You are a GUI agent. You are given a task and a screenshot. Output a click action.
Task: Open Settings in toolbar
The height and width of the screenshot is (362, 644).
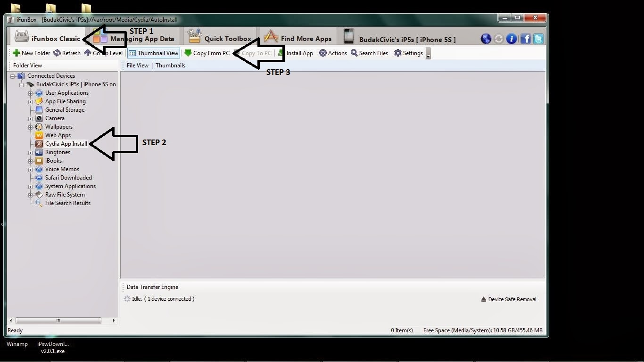[x=408, y=53]
